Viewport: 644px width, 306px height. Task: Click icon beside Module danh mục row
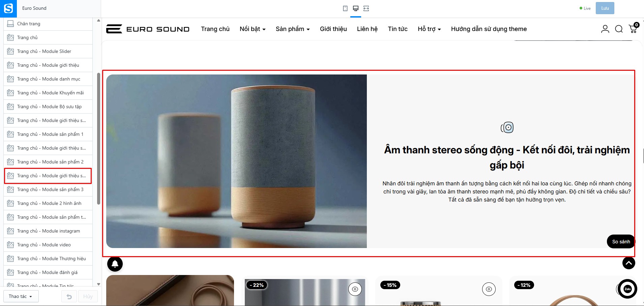(x=10, y=79)
